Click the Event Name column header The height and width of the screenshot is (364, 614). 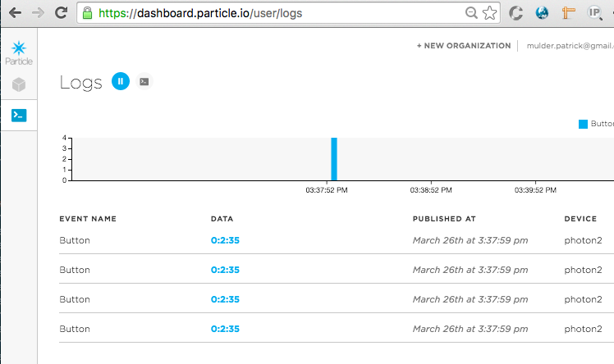tap(88, 219)
